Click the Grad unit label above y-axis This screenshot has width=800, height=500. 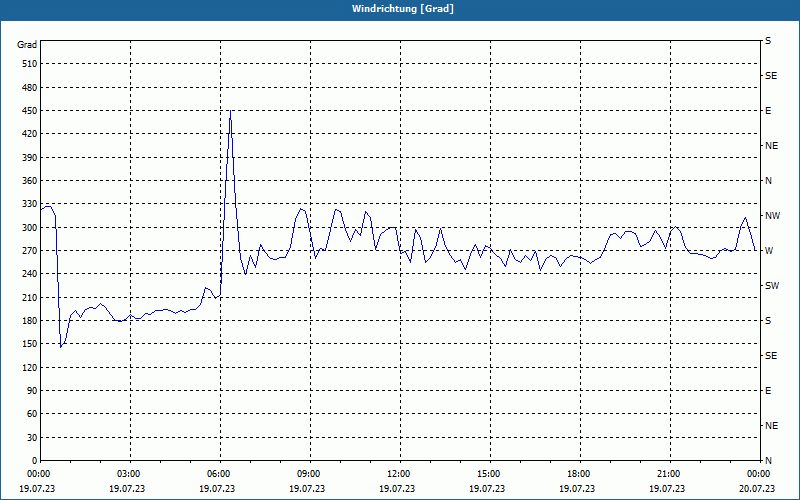27,45
